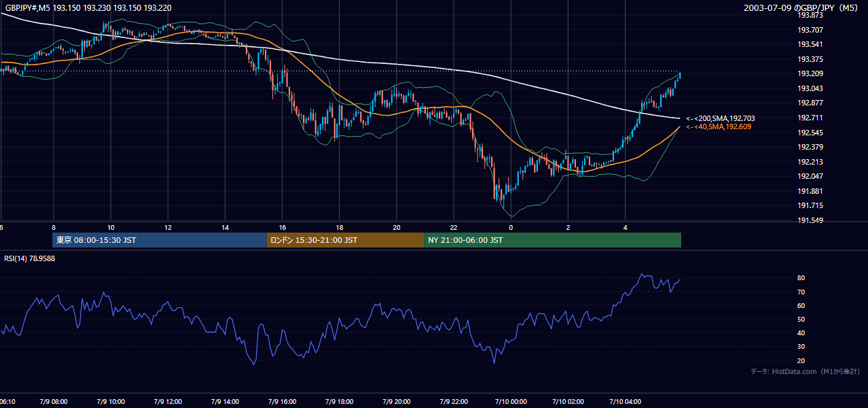Click the GBPJPY#,M5 OHLC header text
Image resolution: width=868 pixels, height=408 pixels.
pos(88,7)
